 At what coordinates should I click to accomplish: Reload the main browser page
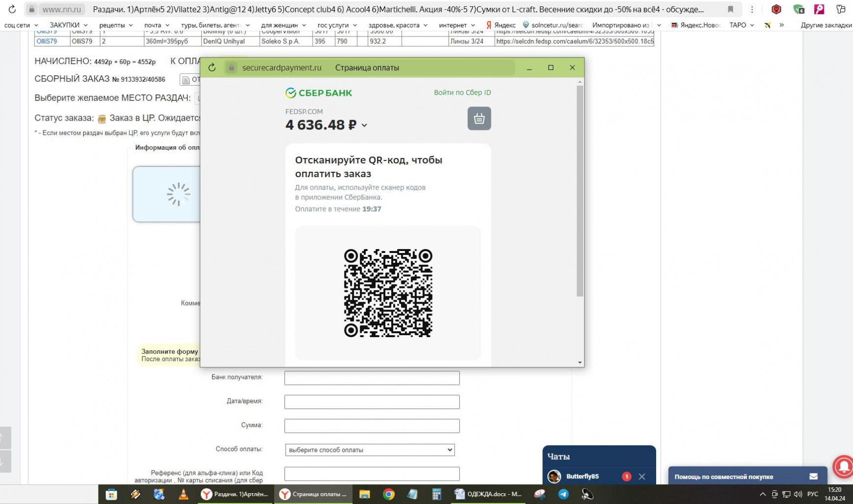pyautogui.click(x=12, y=9)
